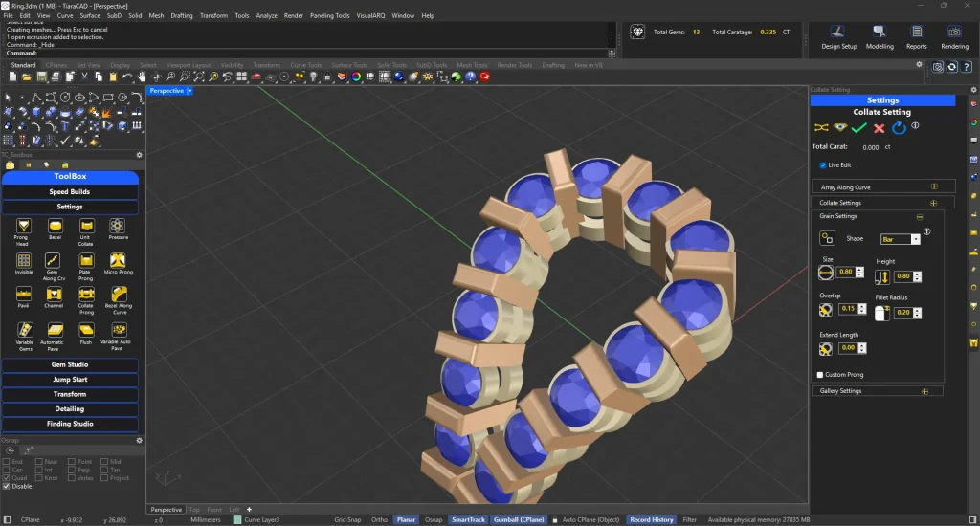Enable the Custom Prong checkbox
Image resolution: width=980 pixels, height=526 pixels.
[x=820, y=374]
